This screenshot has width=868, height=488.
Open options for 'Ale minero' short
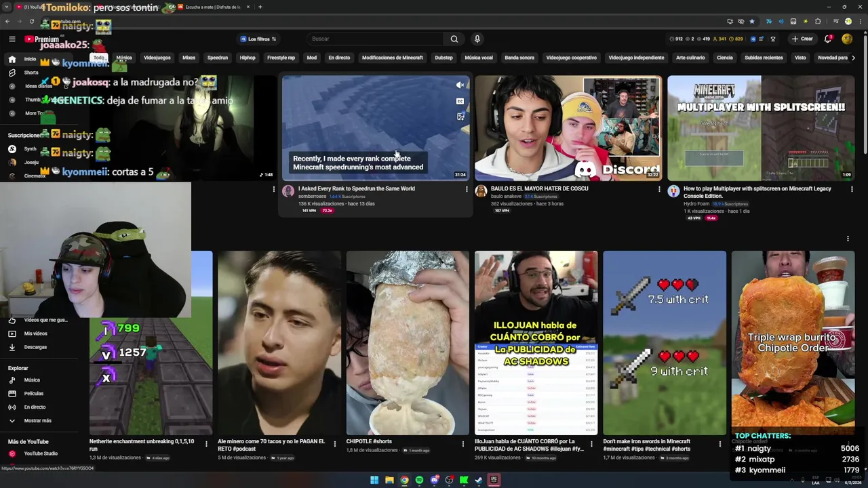(x=334, y=444)
